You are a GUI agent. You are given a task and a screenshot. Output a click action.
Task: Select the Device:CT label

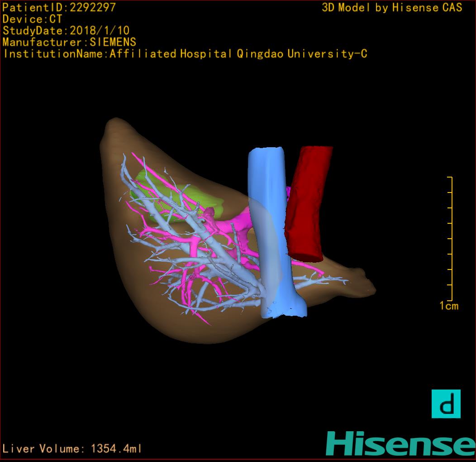tap(32, 19)
